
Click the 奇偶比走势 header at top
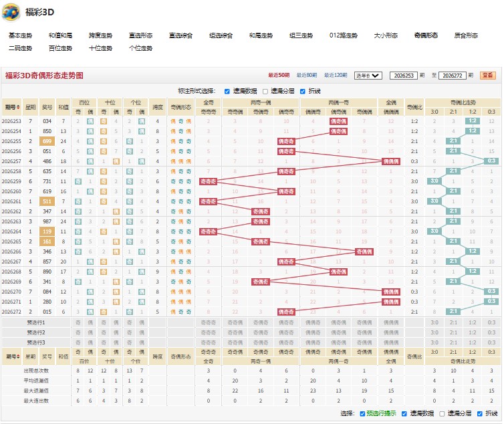tap(463, 102)
